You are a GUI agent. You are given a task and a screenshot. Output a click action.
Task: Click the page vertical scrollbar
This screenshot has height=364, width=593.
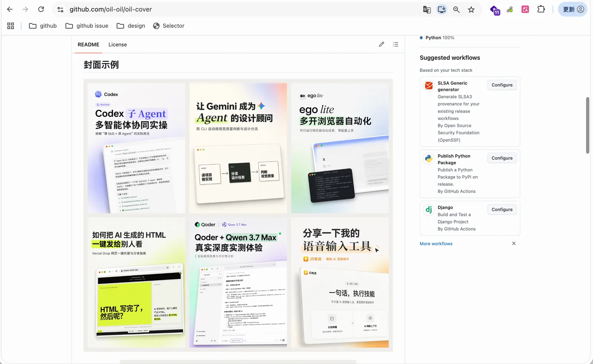(587, 125)
